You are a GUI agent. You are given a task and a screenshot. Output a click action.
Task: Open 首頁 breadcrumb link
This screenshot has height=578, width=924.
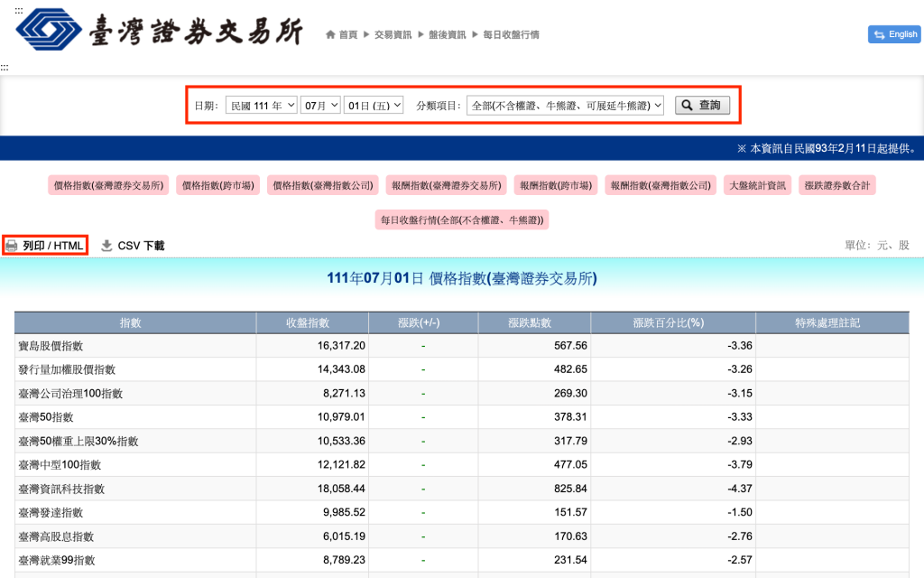(x=348, y=35)
